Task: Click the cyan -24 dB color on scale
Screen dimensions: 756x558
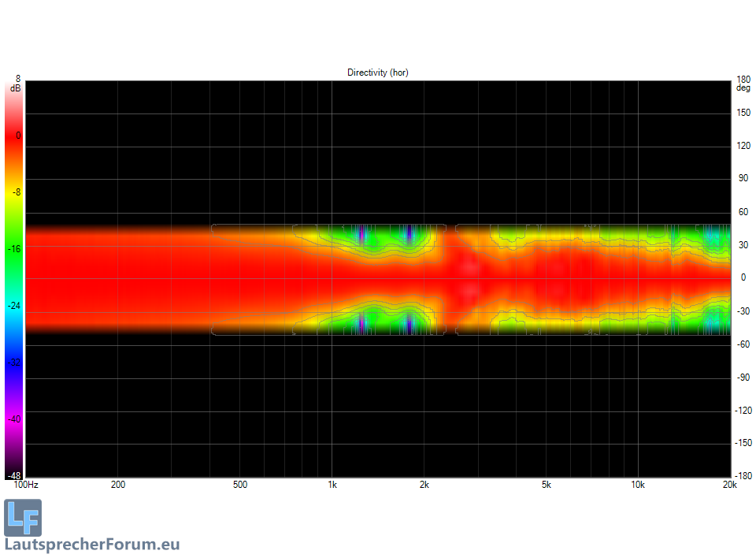Action: point(15,306)
